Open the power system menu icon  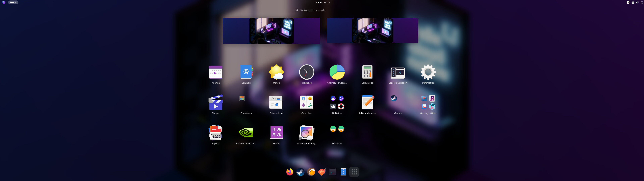(642, 3)
